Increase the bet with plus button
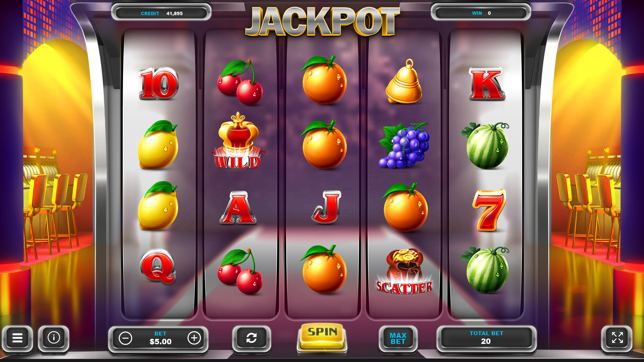Viewport: 644px width, 362px height. click(x=194, y=338)
